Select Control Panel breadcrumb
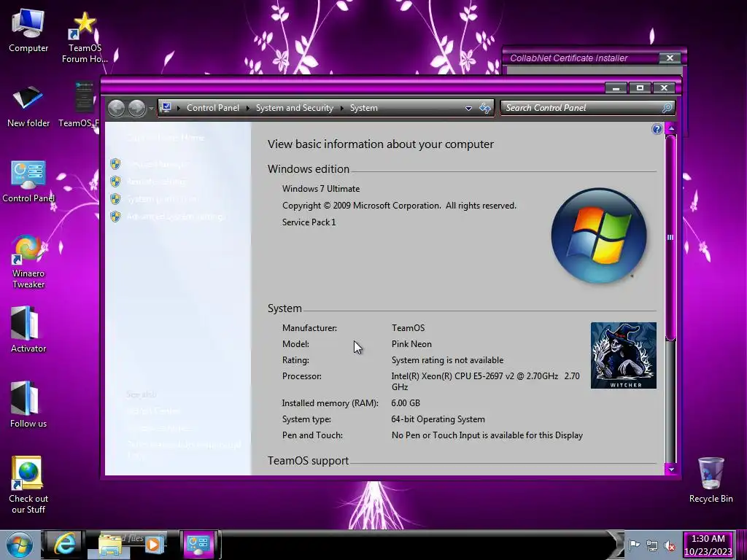 coord(213,108)
